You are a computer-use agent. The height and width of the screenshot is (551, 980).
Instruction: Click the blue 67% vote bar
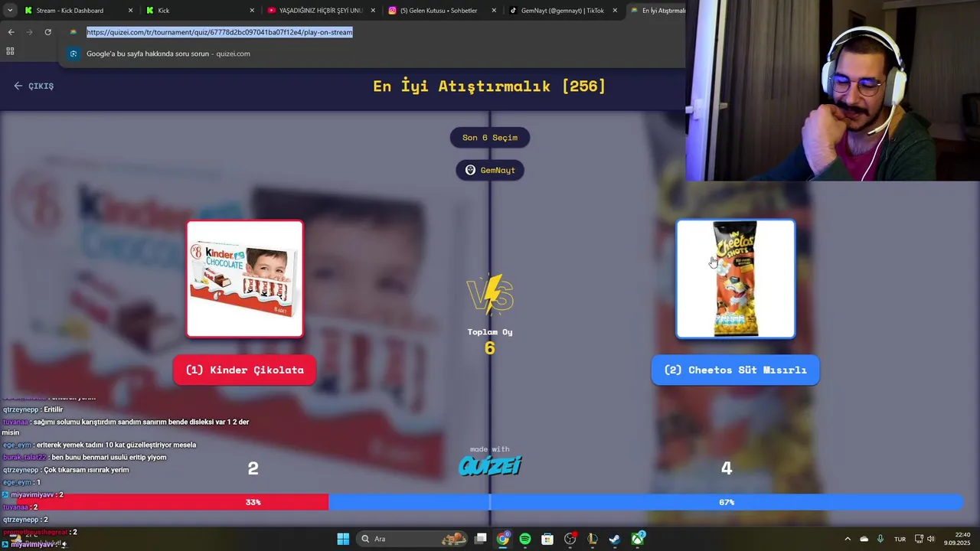pyautogui.click(x=645, y=502)
